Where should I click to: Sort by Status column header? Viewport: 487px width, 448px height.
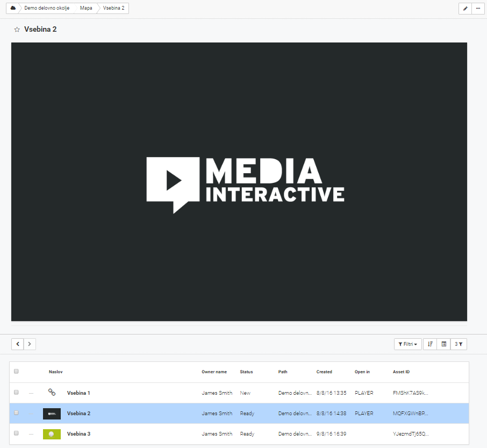(x=246, y=372)
